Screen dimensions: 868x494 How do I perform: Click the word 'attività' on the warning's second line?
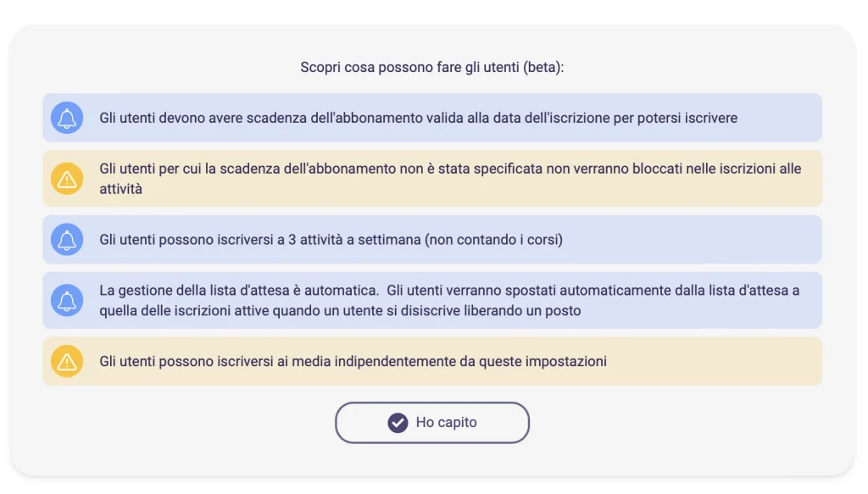coord(120,189)
